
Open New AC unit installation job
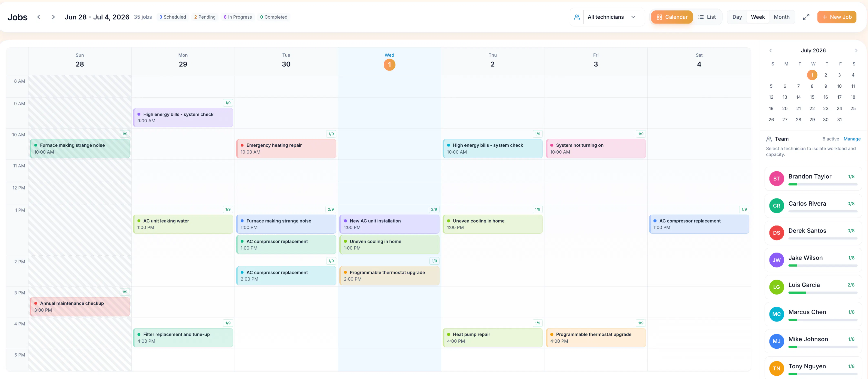pyautogui.click(x=389, y=224)
